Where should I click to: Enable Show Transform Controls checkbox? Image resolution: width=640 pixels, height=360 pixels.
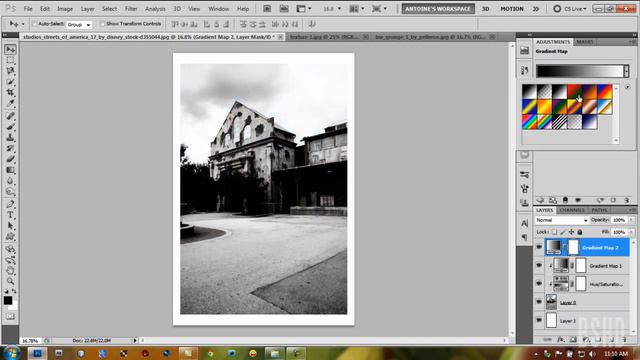click(102, 24)
